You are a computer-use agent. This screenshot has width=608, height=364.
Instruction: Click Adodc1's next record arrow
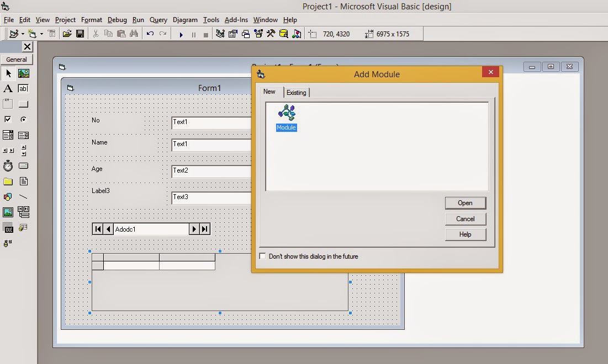(x=194, y=228)
